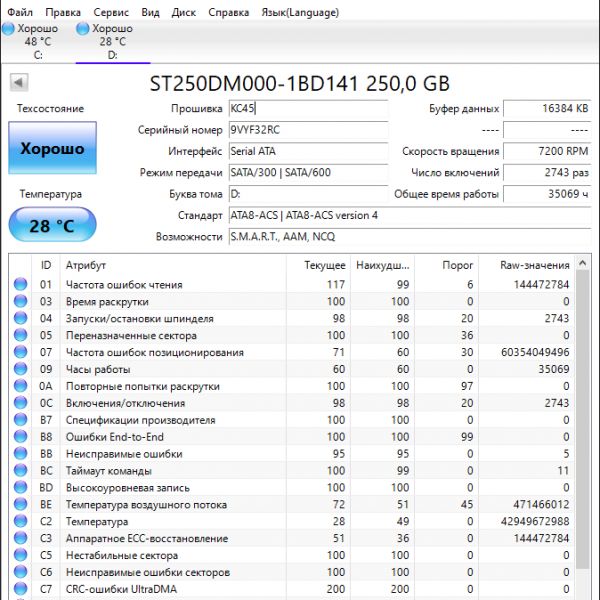Select Частота ошибок позиционирования row
The width and height of the screenshot is (600, 600).
(x=292, y=352)
